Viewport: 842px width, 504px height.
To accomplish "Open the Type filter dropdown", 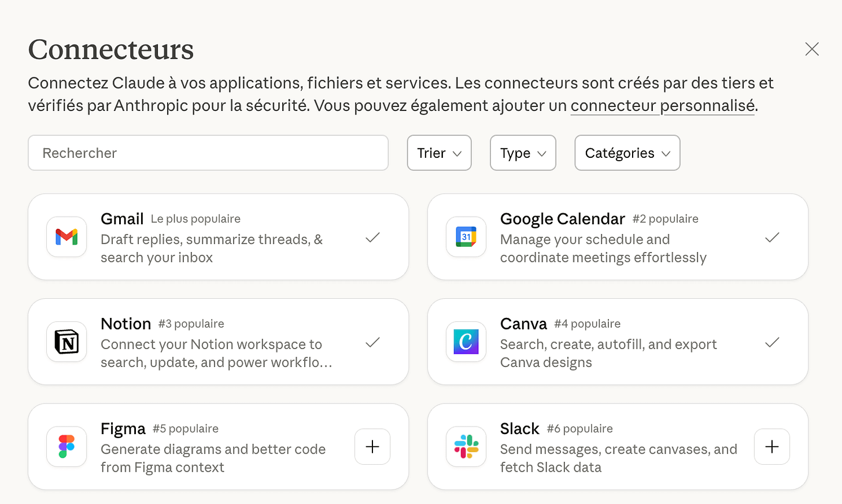I will coord(523,153).
